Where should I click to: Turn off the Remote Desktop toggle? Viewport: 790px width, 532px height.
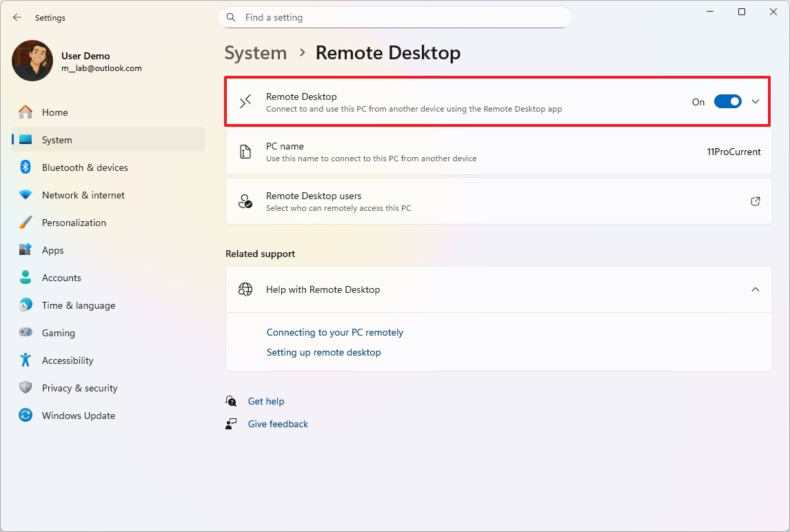tap(727, 101)
